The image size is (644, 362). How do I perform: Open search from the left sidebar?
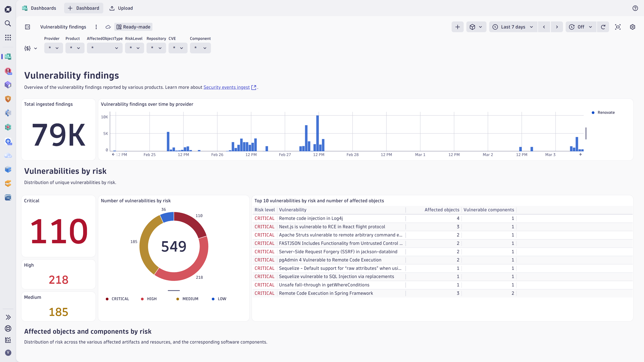click(8, 23)
